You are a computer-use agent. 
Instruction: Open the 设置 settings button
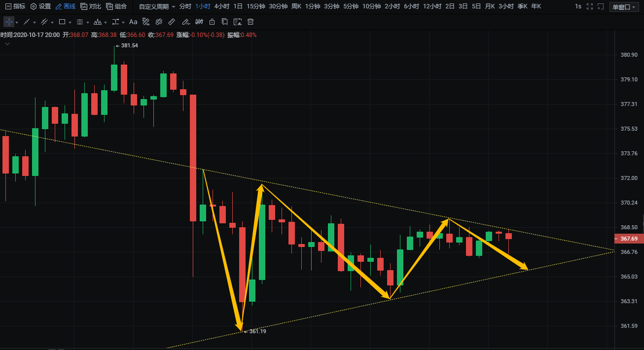[x=40, y=6]
